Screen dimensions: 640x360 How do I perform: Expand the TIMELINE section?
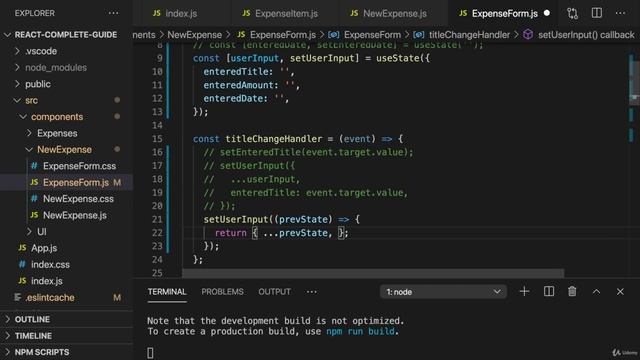point(7,336)
